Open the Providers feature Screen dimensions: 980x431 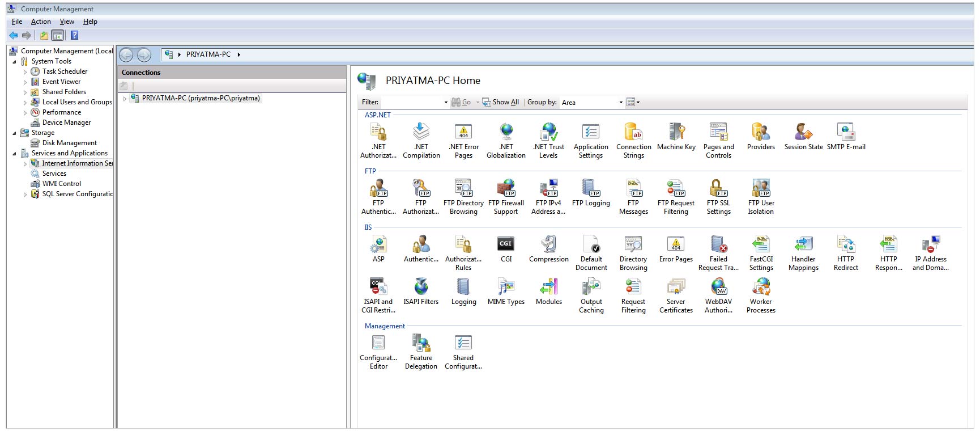pos(761,136)
